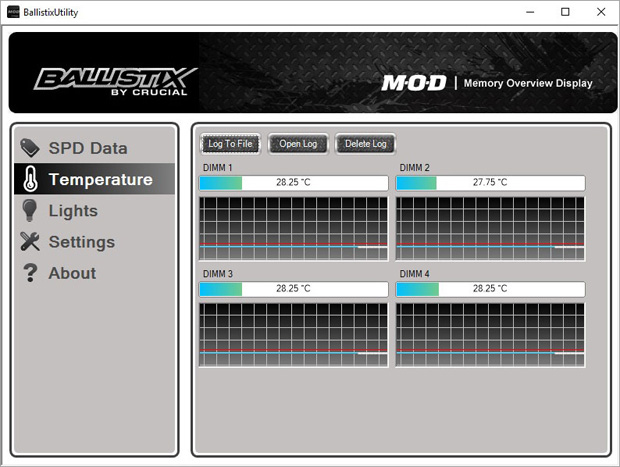Click the M.O.D Memory Overview Display text

[487, 83]
